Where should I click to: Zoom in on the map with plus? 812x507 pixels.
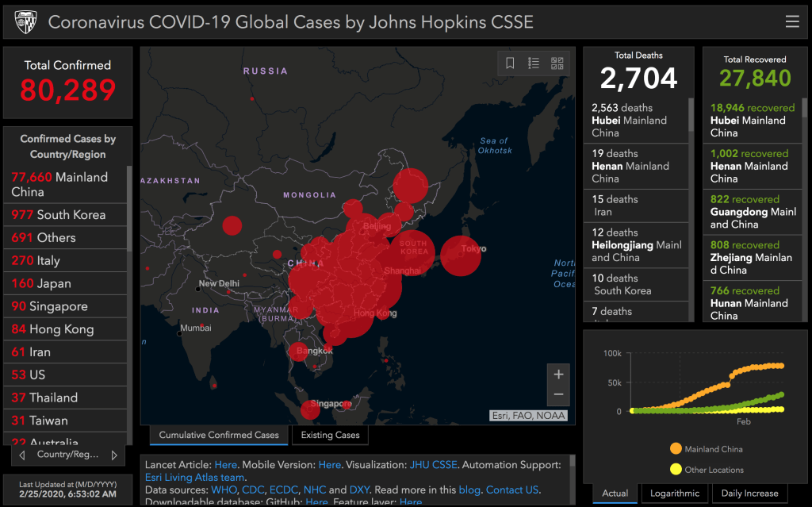tap(558, 374)
